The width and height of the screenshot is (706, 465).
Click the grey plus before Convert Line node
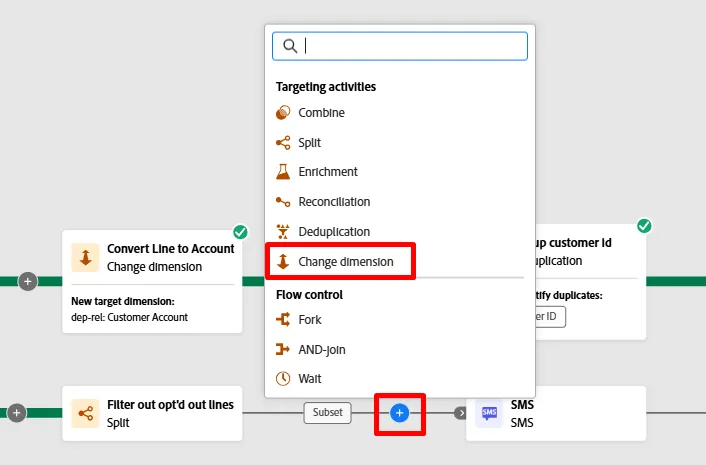[x=27, y=281]
